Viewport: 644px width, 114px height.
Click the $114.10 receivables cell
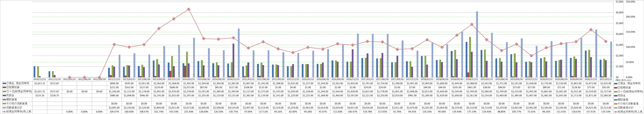(40, 95)
